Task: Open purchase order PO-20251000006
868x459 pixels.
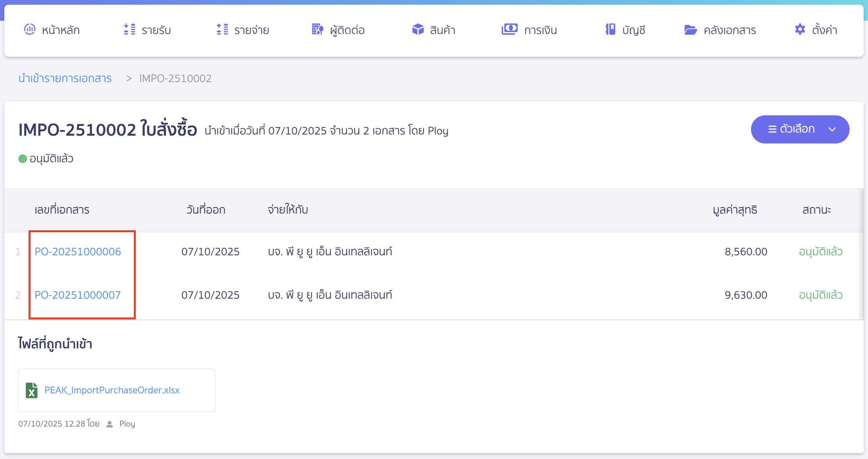Action: tap(77, 251)
